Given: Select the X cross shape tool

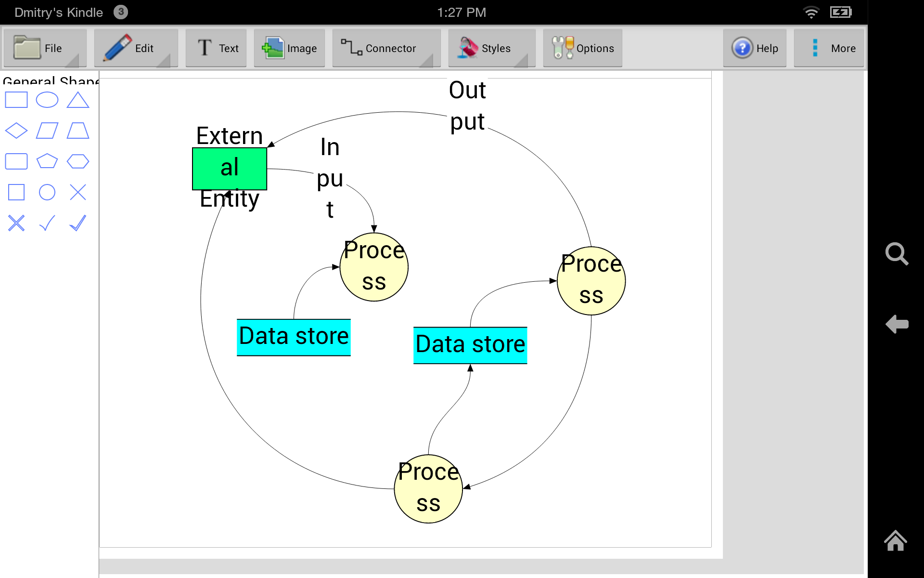Looking at the screenshot, I should tap(78, 192).
